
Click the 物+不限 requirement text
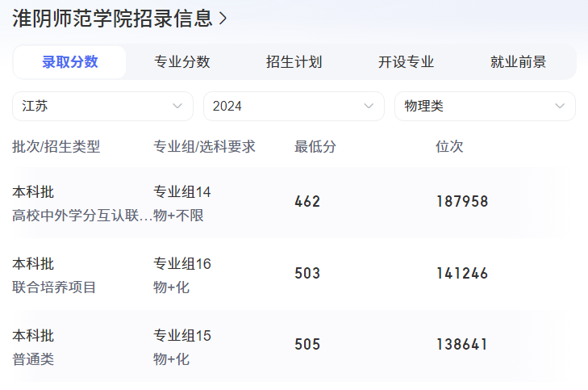[x=178, y=216]
